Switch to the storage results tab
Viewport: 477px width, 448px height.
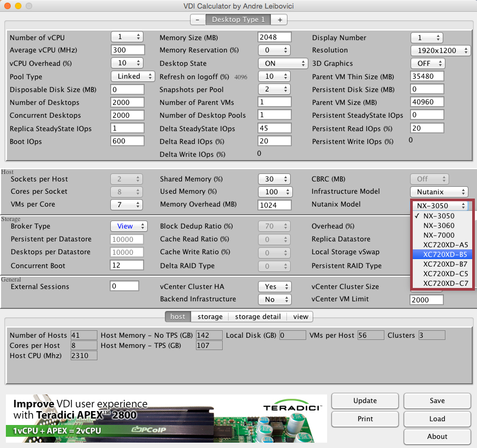pos(210,317)
